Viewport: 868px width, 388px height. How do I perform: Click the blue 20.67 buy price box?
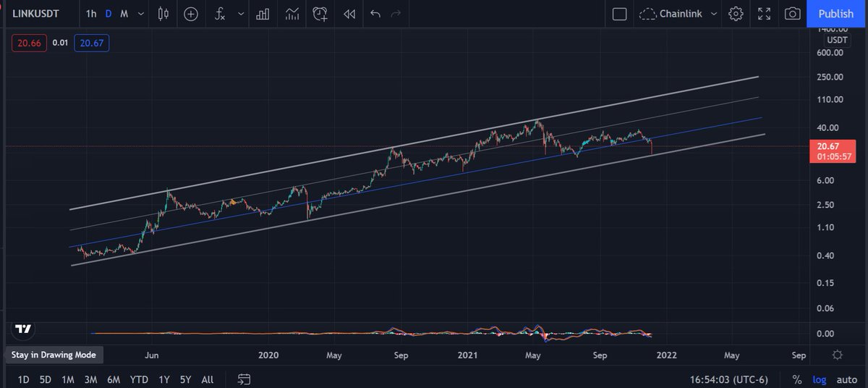click(92, 43)
